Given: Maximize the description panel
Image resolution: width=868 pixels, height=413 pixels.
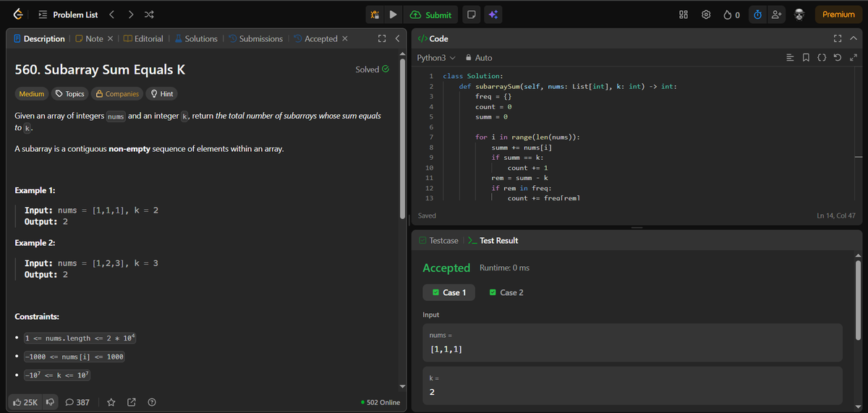Looking at the screenshot, I should pyautogui.click(x=382, y=39).
